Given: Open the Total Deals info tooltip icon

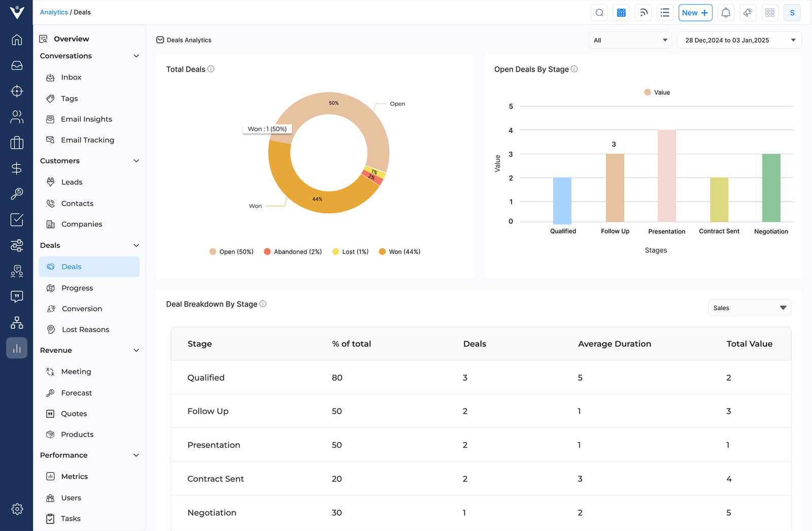Looking at the screenshot, I should tap(212, 69).
